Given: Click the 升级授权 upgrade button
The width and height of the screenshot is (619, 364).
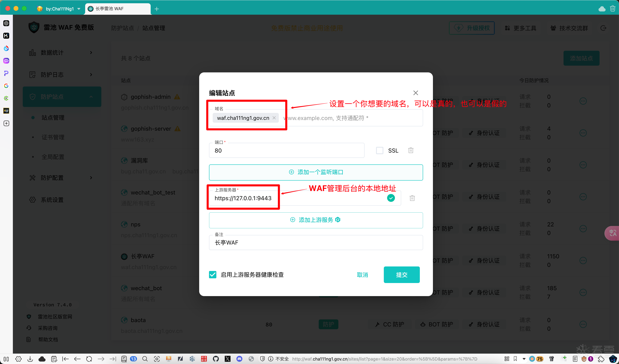Looking at the screenshot, I should tap(472, 28).
